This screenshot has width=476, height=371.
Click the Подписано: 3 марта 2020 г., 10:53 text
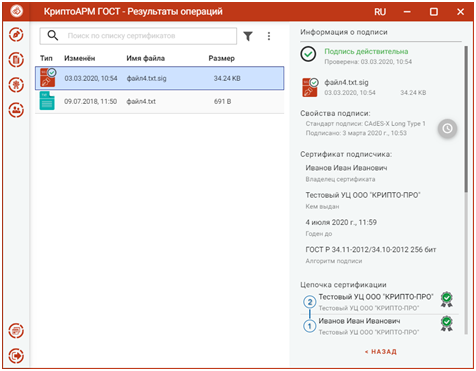point(356,133)
